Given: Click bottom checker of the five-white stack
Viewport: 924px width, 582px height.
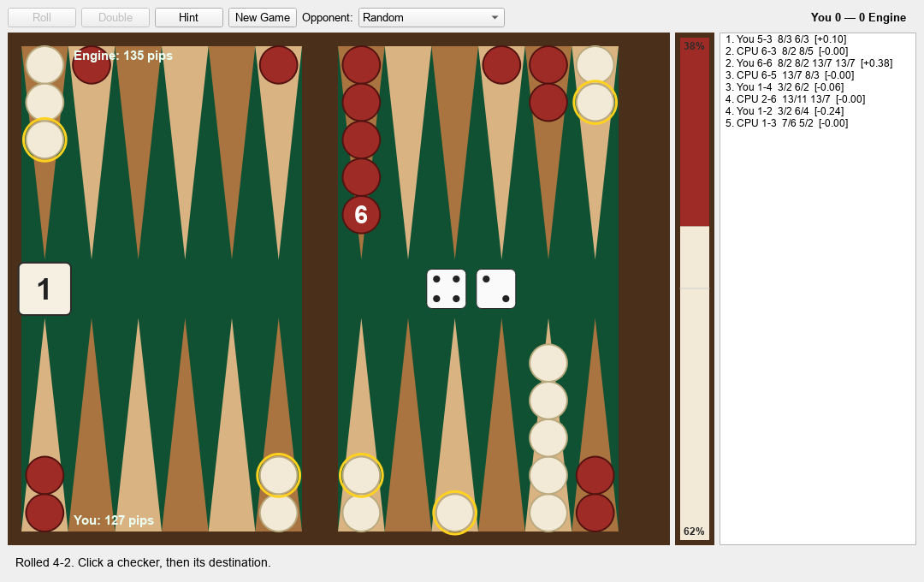Looking at the screenshot, I should [x=548, y=513].
